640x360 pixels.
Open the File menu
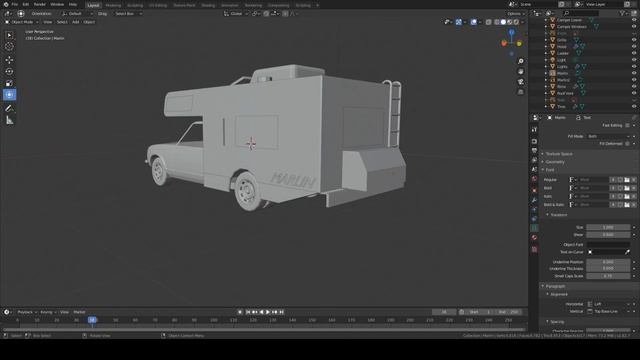(15, 4)
